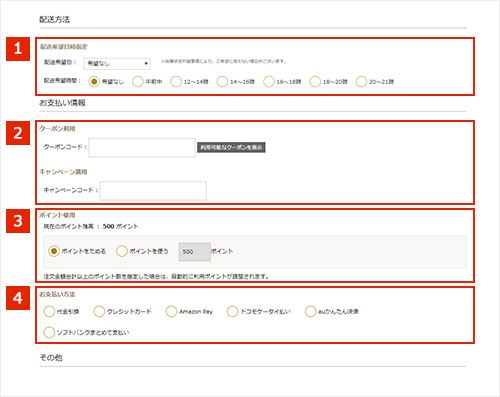
Task: Click the 配送方法 section heading
Action: (55, 19)
